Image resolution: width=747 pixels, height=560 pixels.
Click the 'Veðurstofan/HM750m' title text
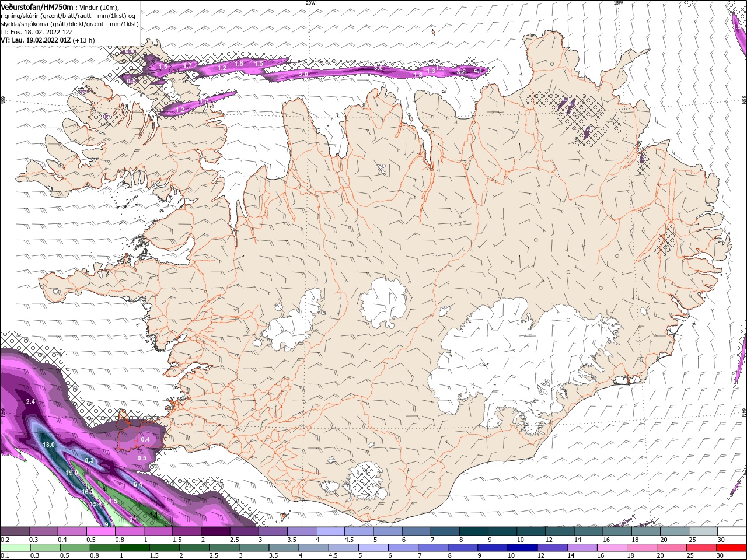click(37, 6)
